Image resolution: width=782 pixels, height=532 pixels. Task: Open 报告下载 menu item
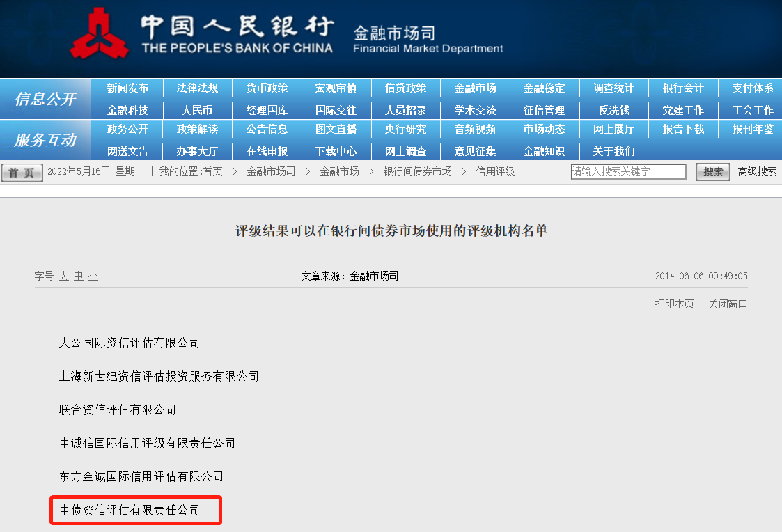pyautogui.click(x=683, y=129)
